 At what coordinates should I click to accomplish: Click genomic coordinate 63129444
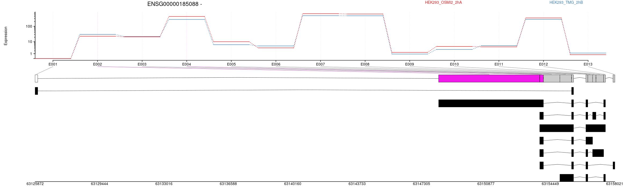pyautogui.click(x=99, y=184)
